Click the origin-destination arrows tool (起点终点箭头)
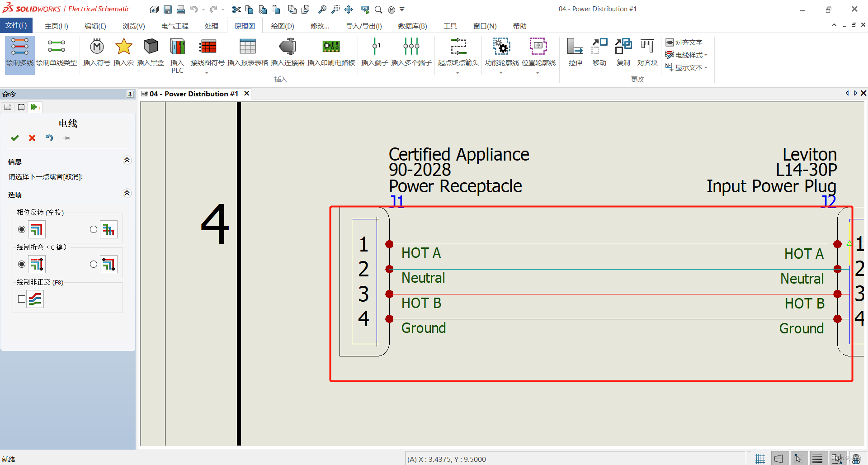This screenshot has width=868, height=465. (x=458, y=52)
